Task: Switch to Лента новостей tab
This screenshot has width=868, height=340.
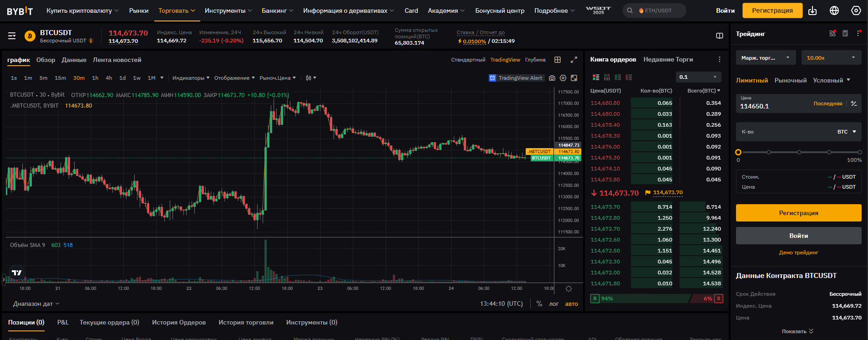Action: coord(117,60)
